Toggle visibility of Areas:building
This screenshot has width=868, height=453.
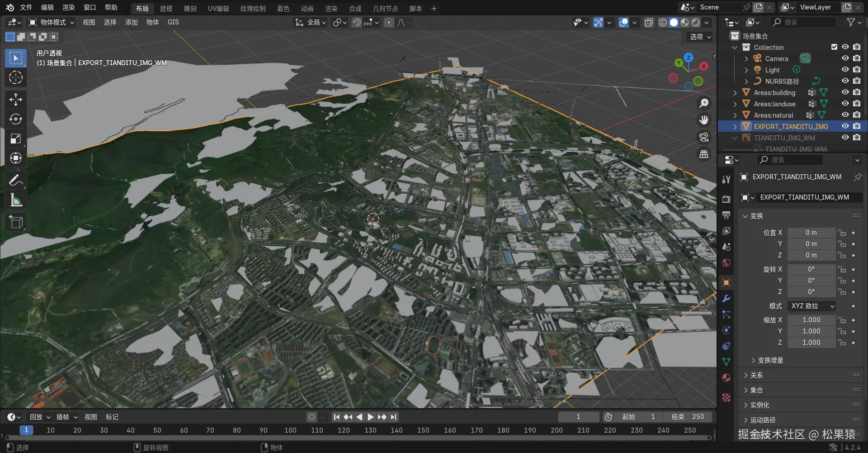click(x=845, y=92)
